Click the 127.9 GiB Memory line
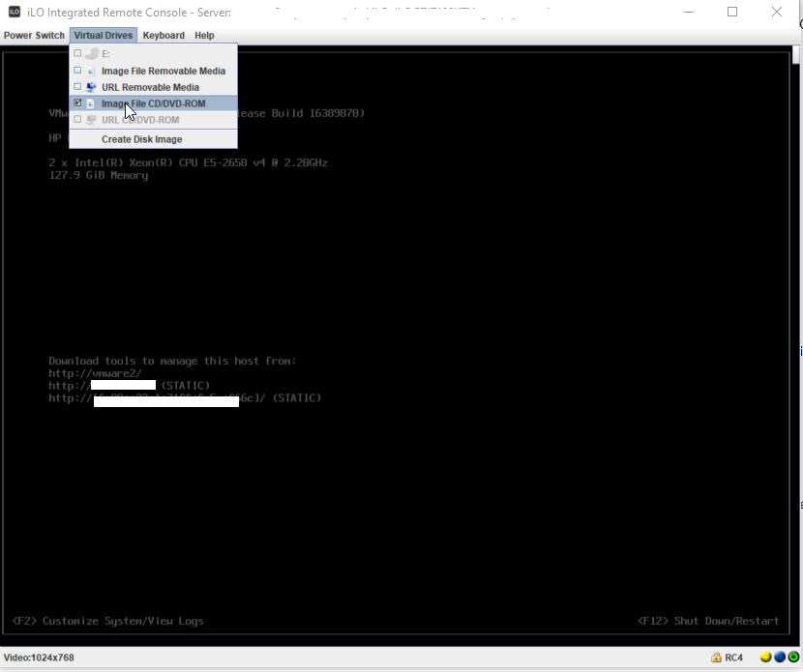The image size is (803, 672). [x=99, y=175]
